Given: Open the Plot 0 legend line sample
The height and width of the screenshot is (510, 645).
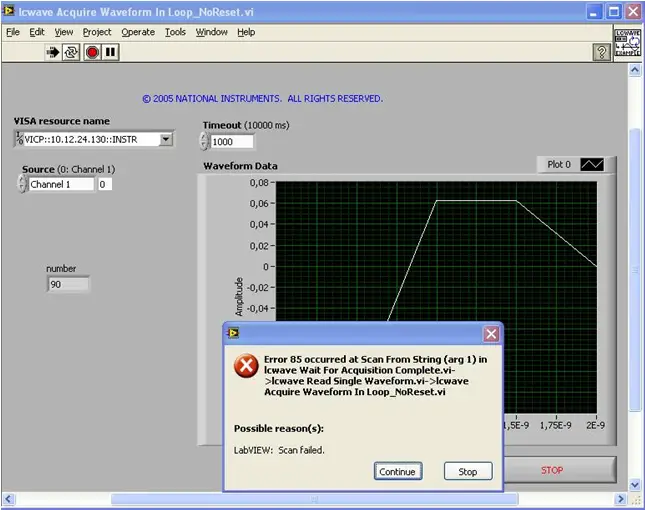Looking at the screenshot, I should point(592,165).
